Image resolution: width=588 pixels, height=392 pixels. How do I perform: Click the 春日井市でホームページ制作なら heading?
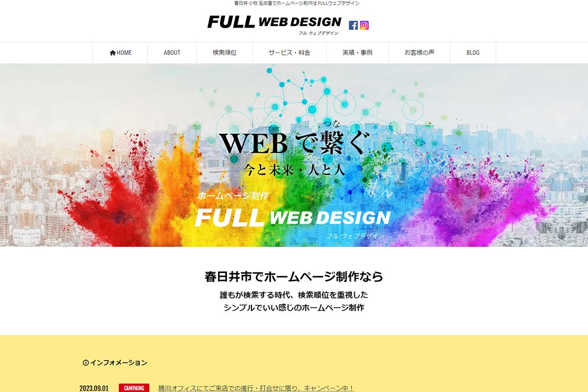click(x=294, y=277)
